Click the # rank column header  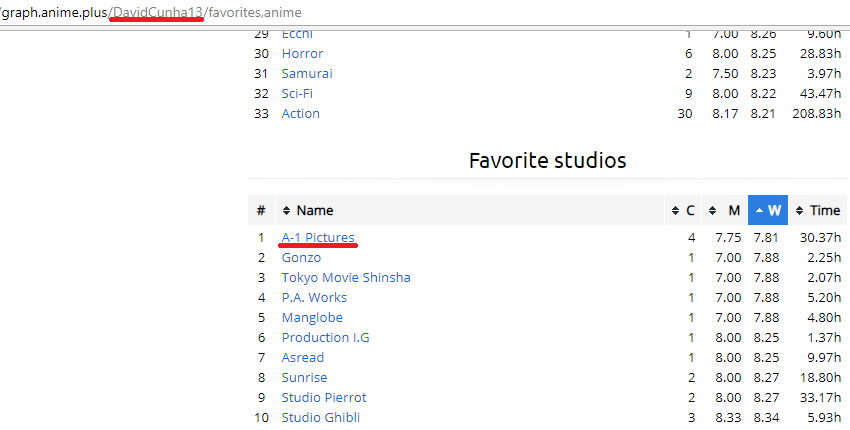click(260, 210)
